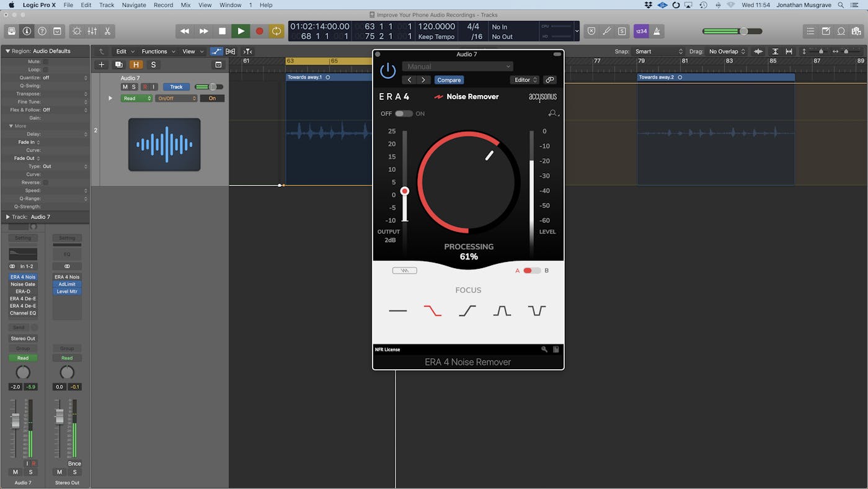
Task: Click the red Processing dial
Action: click(469, 182)
